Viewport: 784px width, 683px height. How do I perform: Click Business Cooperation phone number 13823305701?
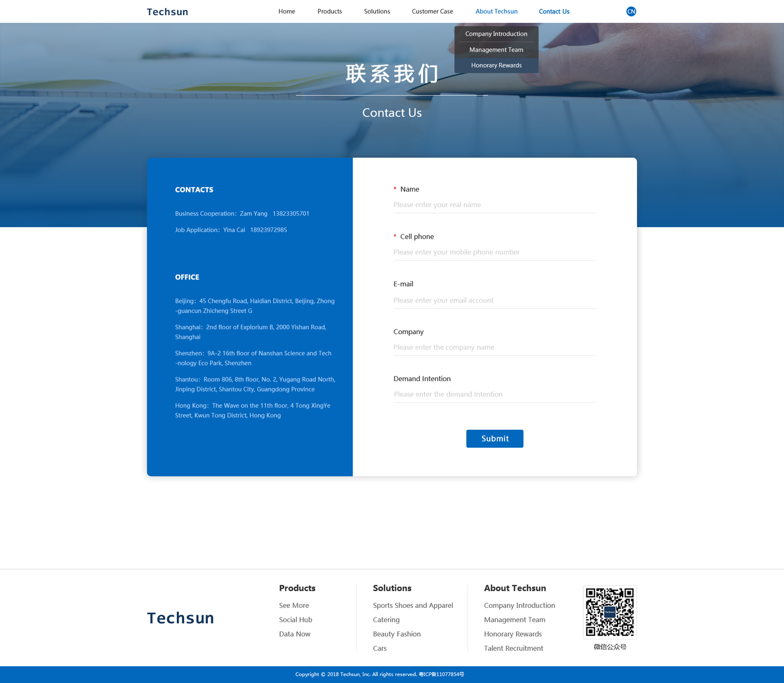[x=291, y=214]
